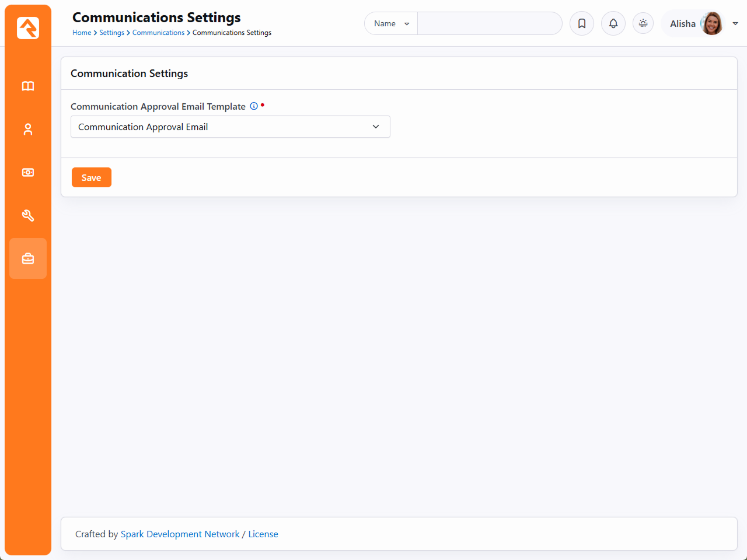
Task: Navigate to the Communications breadcrumb link
Action: click(x=158, y=33)
